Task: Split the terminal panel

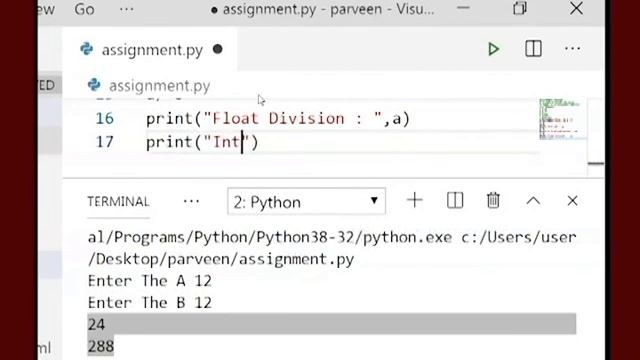Action: click(455, 200)
